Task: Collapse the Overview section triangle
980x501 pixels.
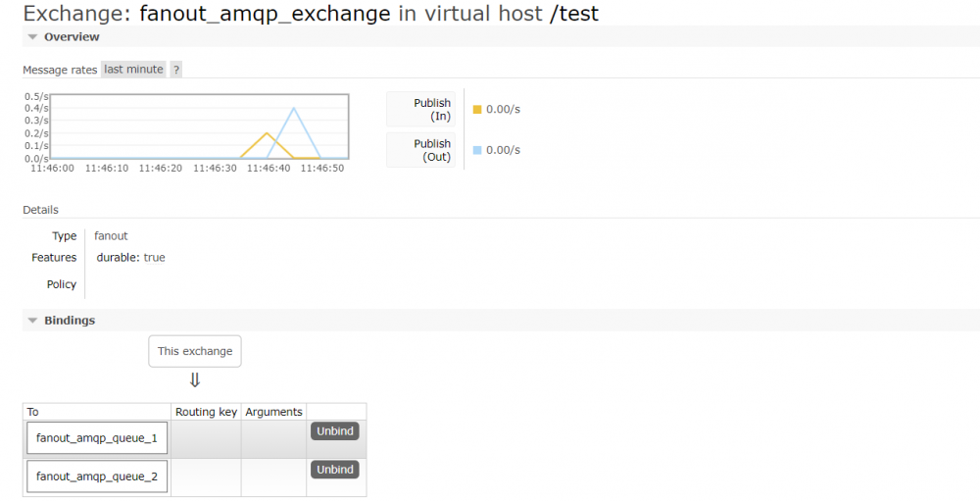Action: pyautogui.click(x=32, y=37)
